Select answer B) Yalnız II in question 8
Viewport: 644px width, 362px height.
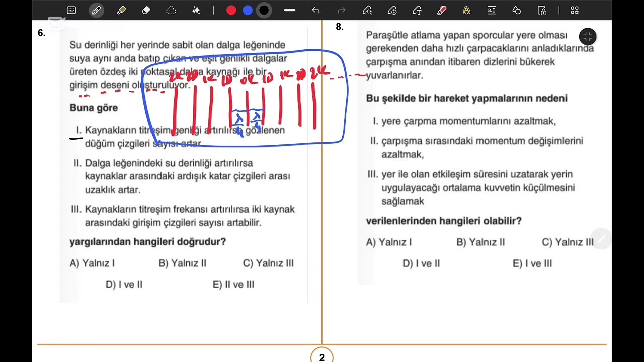(x=480, y=242)
